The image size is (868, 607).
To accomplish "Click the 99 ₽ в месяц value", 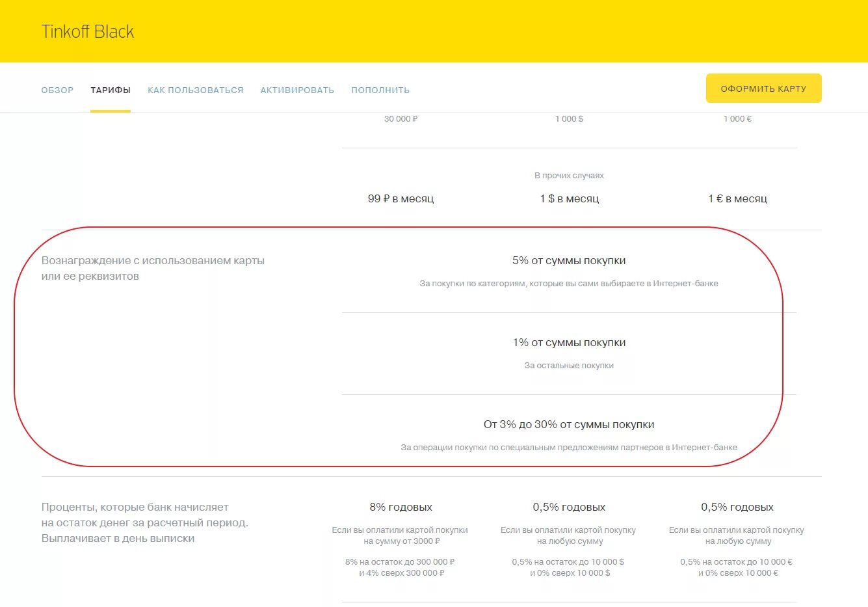I will (x=401, y=198).
